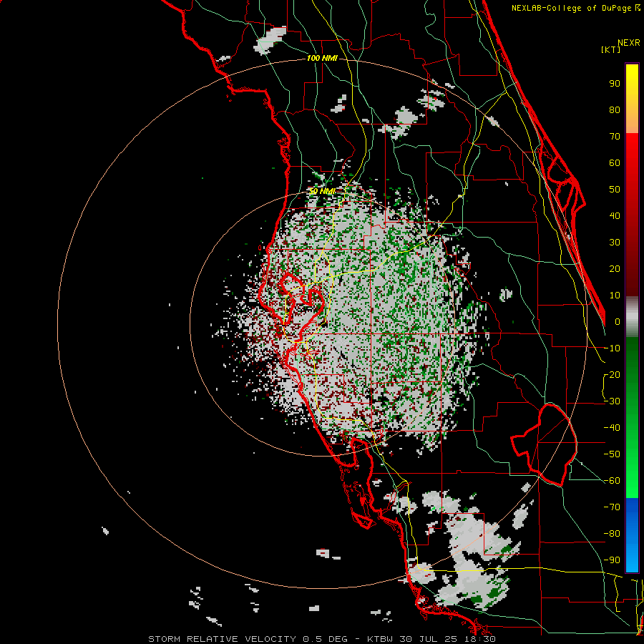Click the -10 value on the velocity scale
The image size is (644, 644).
point(612,348)
